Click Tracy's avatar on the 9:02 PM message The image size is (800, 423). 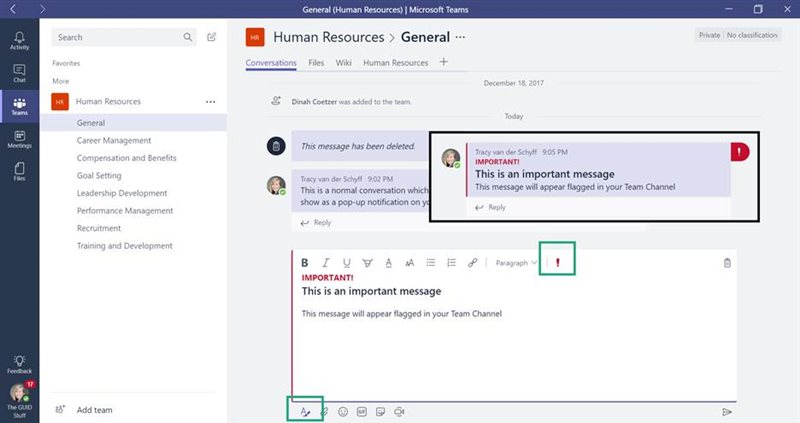[x=276, y=185]
